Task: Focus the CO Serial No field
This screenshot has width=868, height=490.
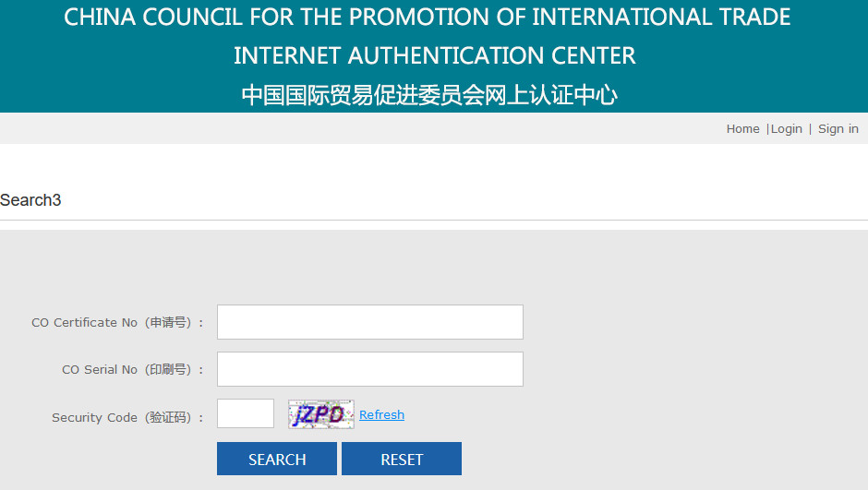Action: [369, 369]
